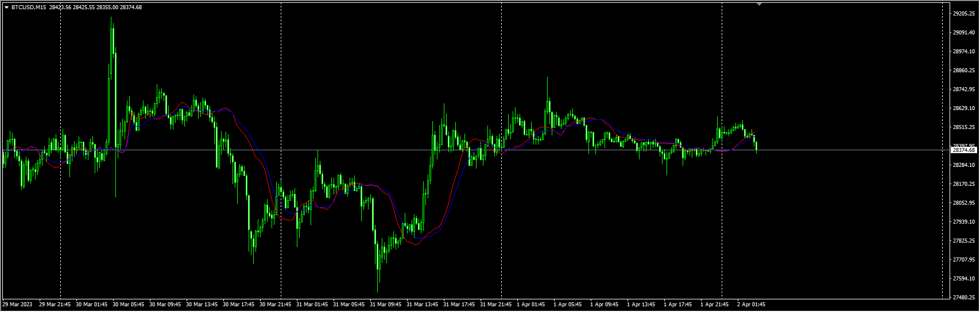Screen dimensions: 980x312
Task: Click the 28629.10 price axis label
Action: point(964,108)
